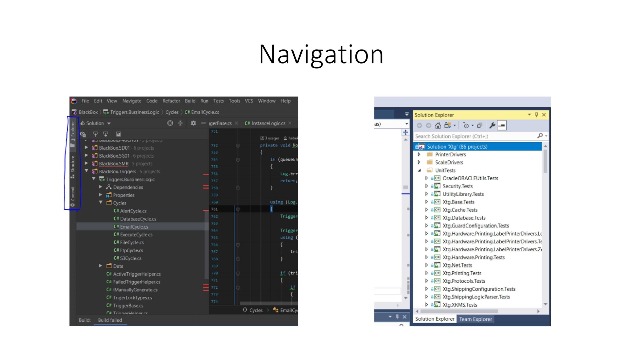Open Solution panel gear settings

193,123
